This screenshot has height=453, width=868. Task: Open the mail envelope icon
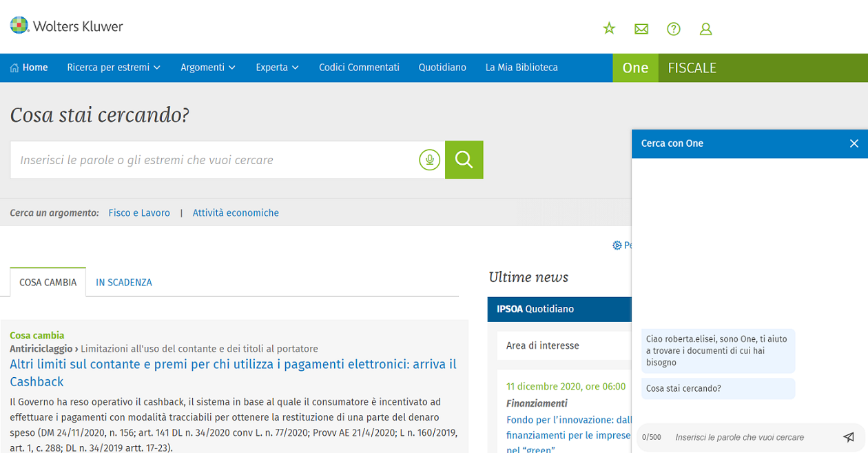pos(641,29)
